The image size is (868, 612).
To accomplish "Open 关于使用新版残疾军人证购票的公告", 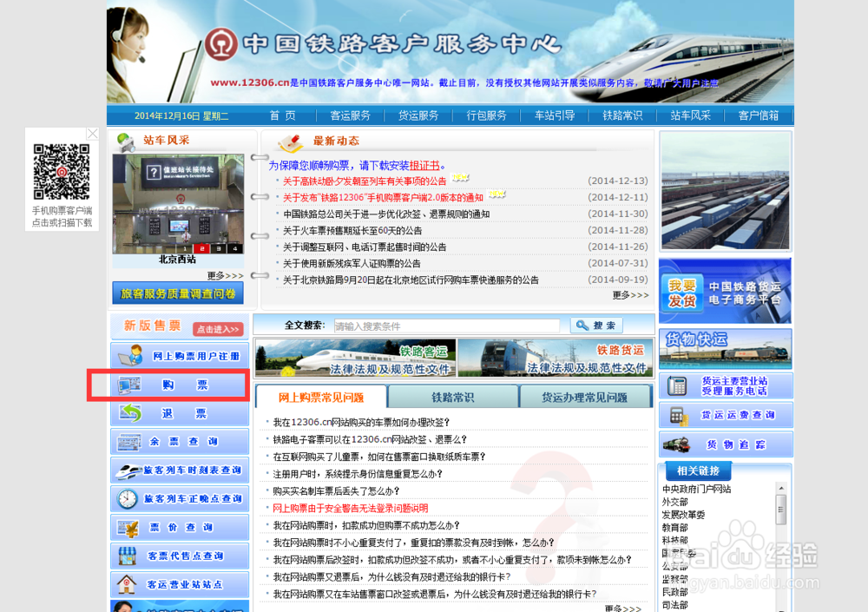I will pyautogui.click(x=352, y=264).
